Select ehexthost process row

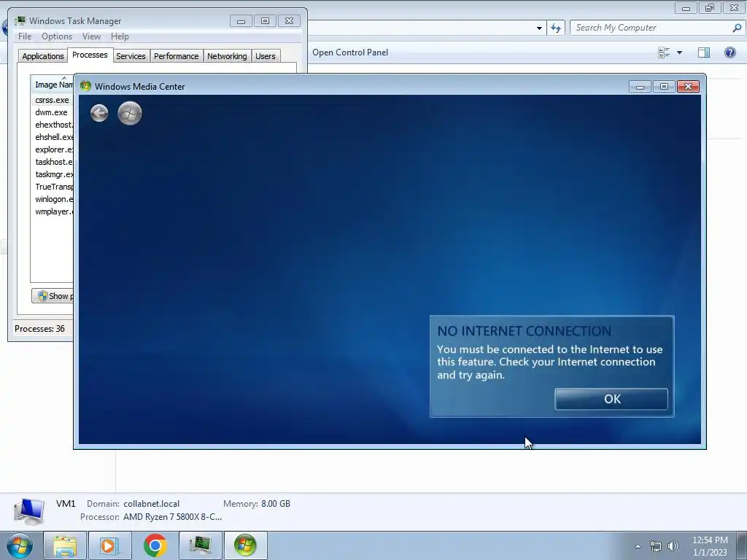coord(53,125)
